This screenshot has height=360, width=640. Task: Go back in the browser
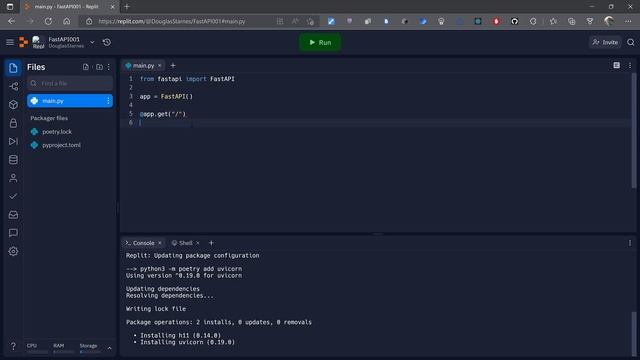point(11,21)
